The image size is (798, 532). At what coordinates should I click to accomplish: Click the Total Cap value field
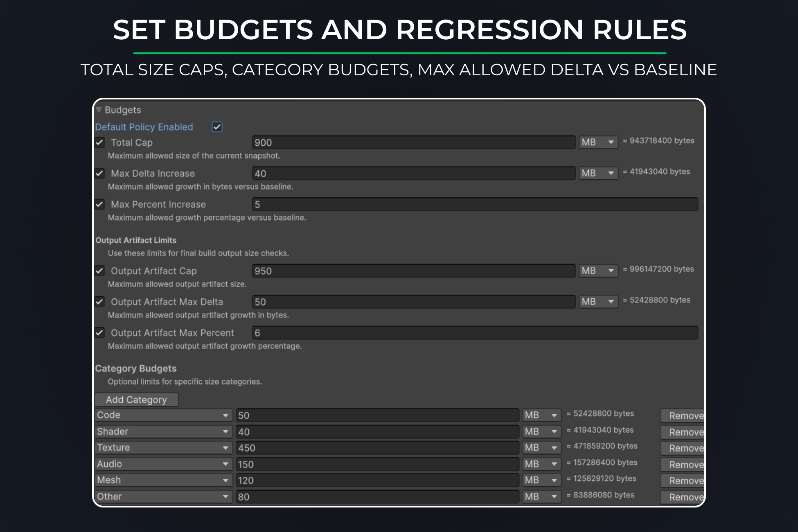(413, 142)
